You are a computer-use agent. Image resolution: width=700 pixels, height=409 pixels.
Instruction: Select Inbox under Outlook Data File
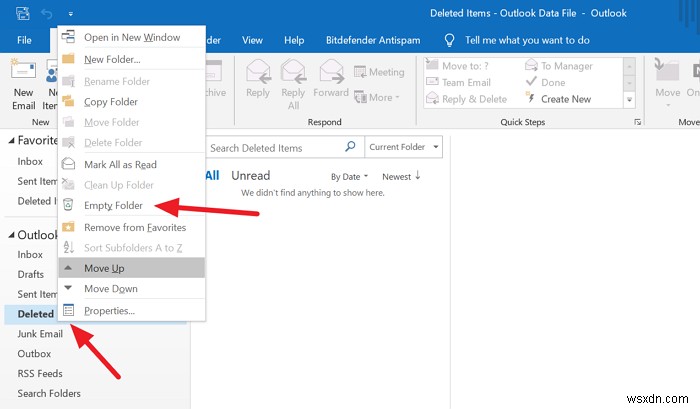30,255
